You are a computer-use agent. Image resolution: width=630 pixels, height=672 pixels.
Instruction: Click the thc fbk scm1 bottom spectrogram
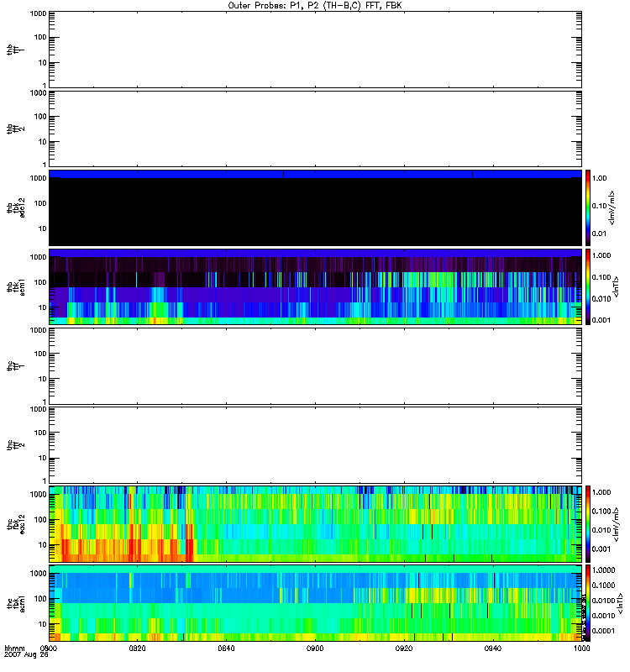[x=315, y=602]
